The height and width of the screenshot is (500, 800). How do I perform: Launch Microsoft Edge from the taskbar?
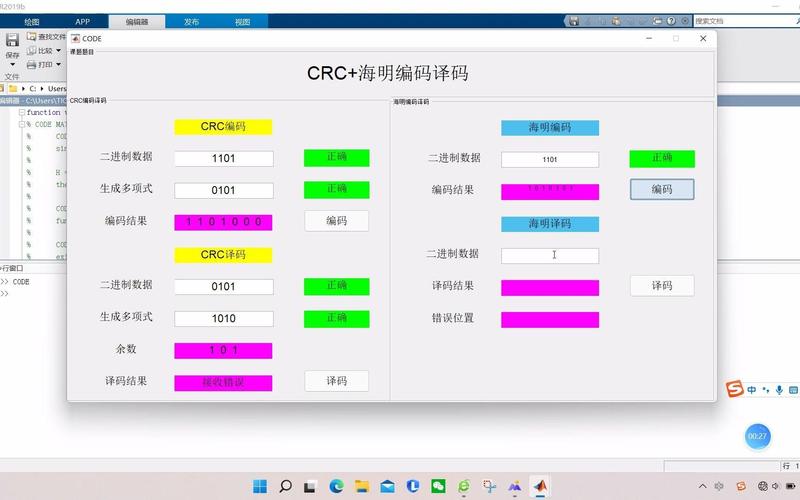click(336, 486)
